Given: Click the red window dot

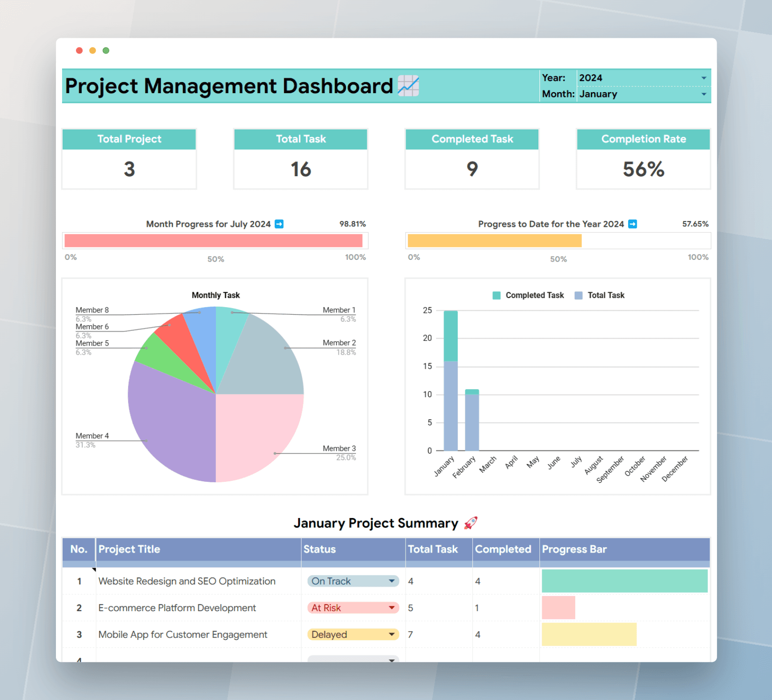Looking at the screenshot, I should click(x=79, y=51).
